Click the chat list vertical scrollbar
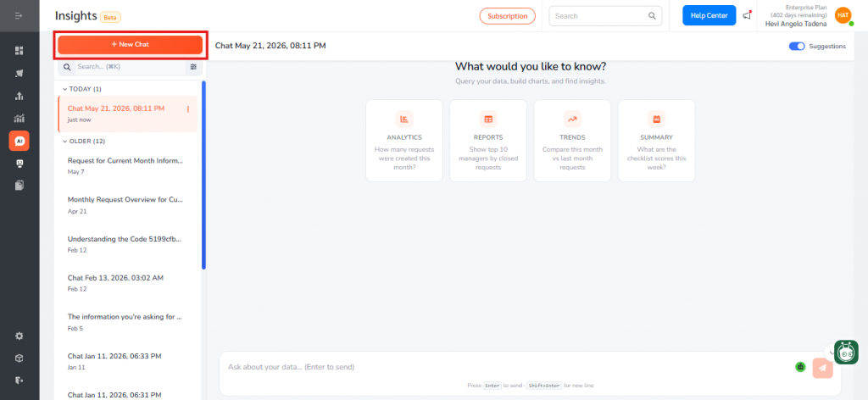 (x=203, y=175)
